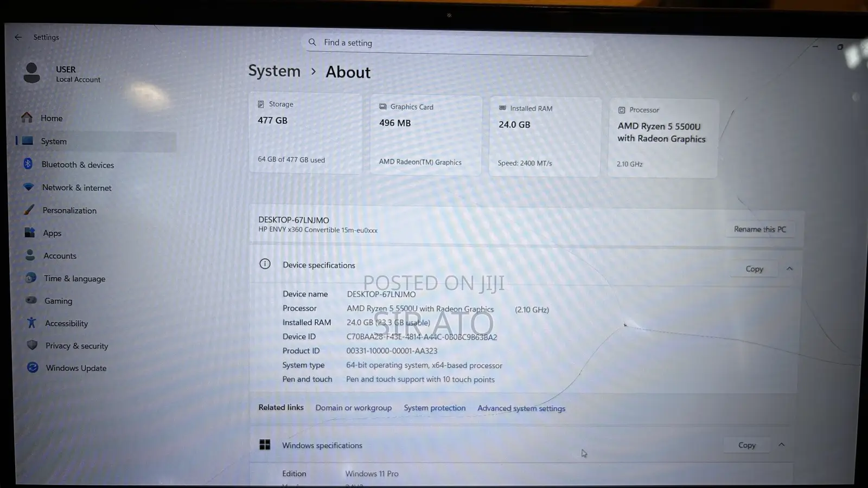Click the USER Local Account name
Image resolution: width=868 pixels, height=488 pixels.
click(78, 74)
